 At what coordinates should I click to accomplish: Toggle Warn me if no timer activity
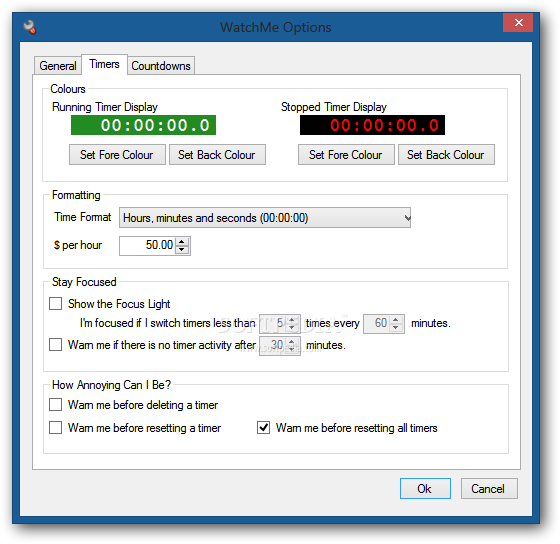click(x=55, y=345)
